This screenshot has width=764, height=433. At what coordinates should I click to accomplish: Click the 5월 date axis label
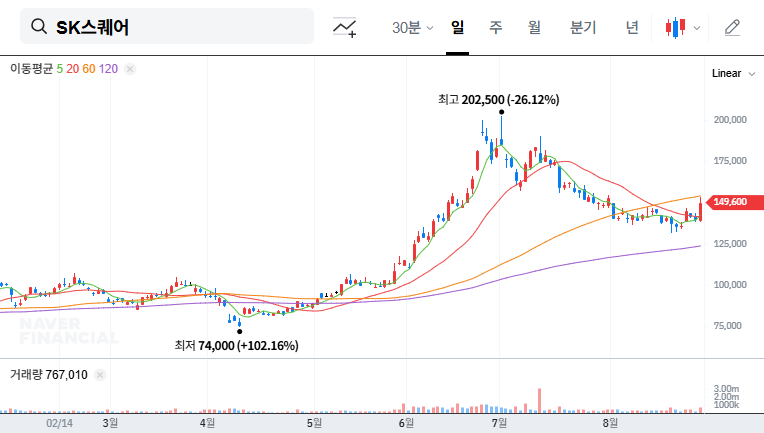(314, 423)
